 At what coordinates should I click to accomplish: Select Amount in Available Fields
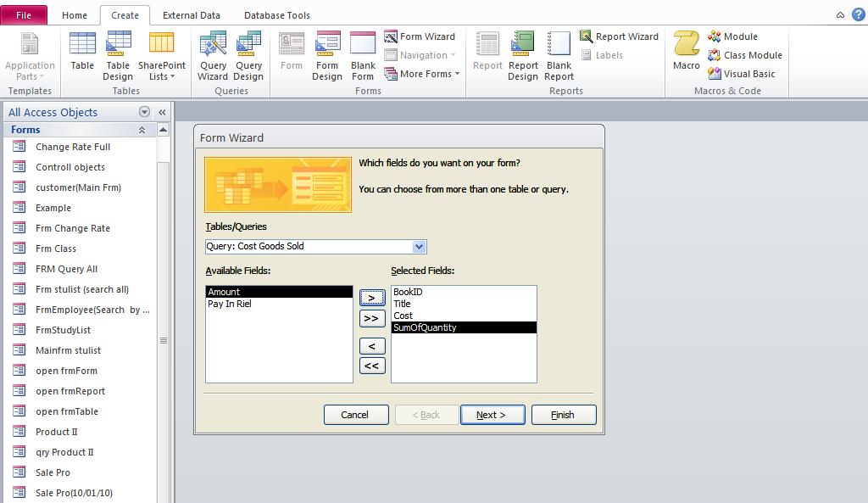[x=279, y=292]
